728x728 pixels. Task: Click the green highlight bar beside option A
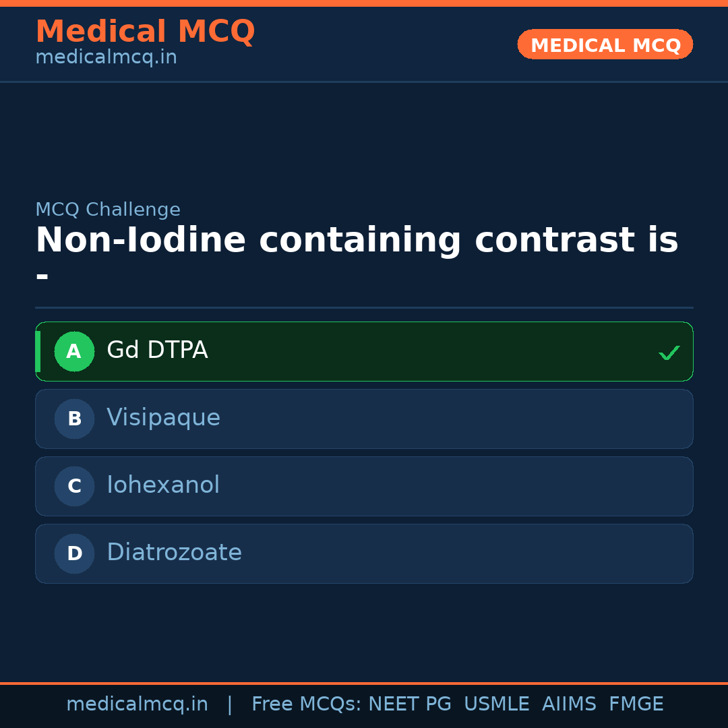(x=38, y=351)
